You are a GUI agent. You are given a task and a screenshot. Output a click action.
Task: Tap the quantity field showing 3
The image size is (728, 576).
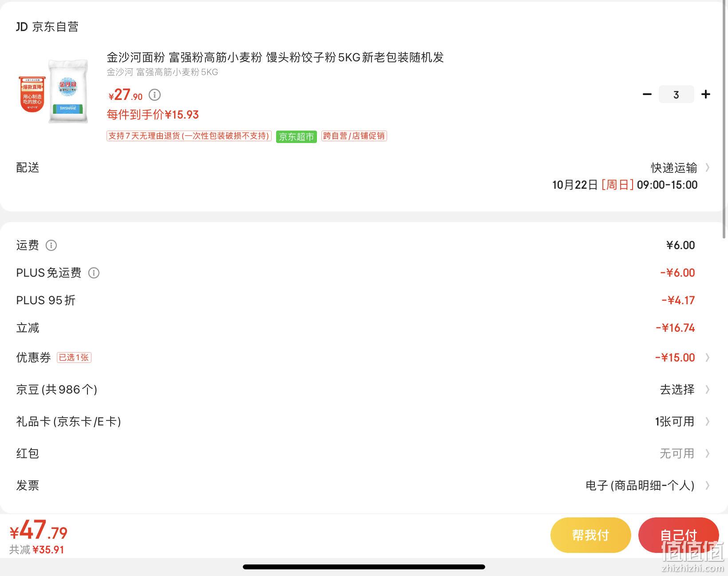pyautogui.click(x=676, y=94)
